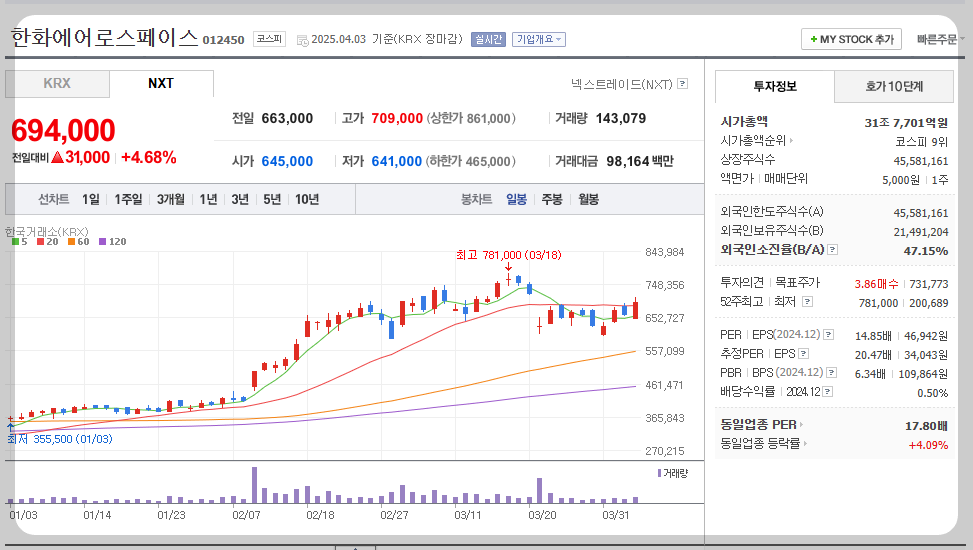
Task: Open the help icon next to PER EPS(2024.12)
Action: point(828,335)
